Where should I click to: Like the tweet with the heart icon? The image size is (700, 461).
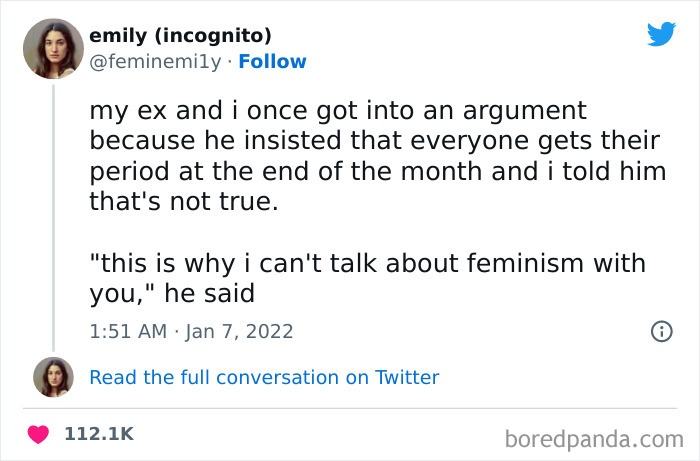point(39,434)
